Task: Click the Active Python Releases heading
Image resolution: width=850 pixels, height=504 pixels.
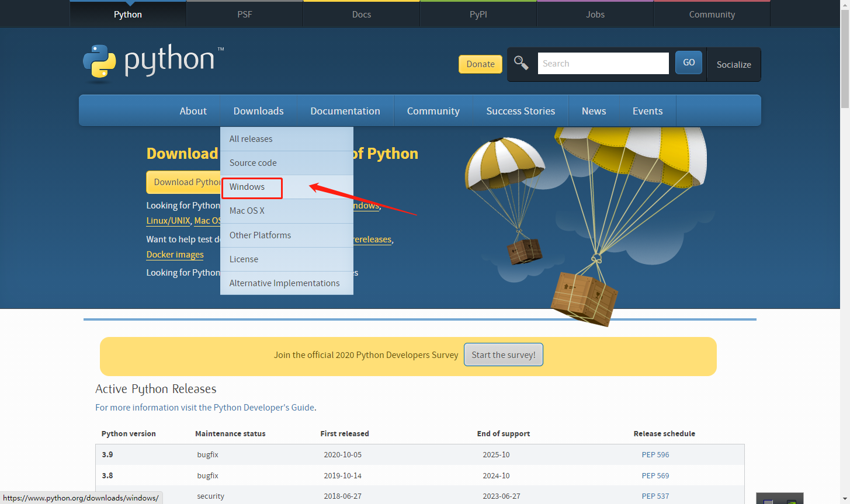Action: 156,389
